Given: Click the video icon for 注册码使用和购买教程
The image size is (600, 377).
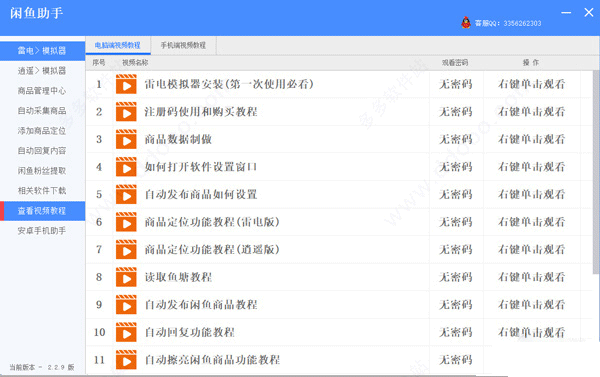Looking at the screenshot, I should click(126, 112).
